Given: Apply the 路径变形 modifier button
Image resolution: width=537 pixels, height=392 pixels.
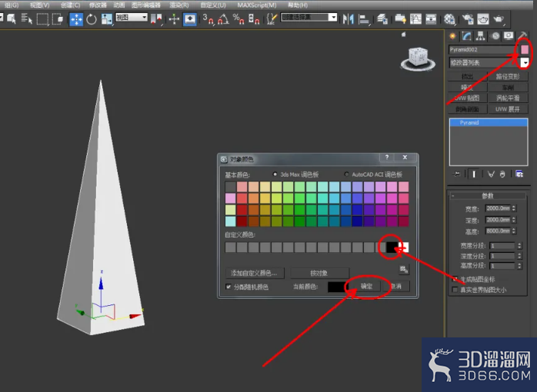Looking at the screenshot, I should pyautogui.click(x=508, y=76).
